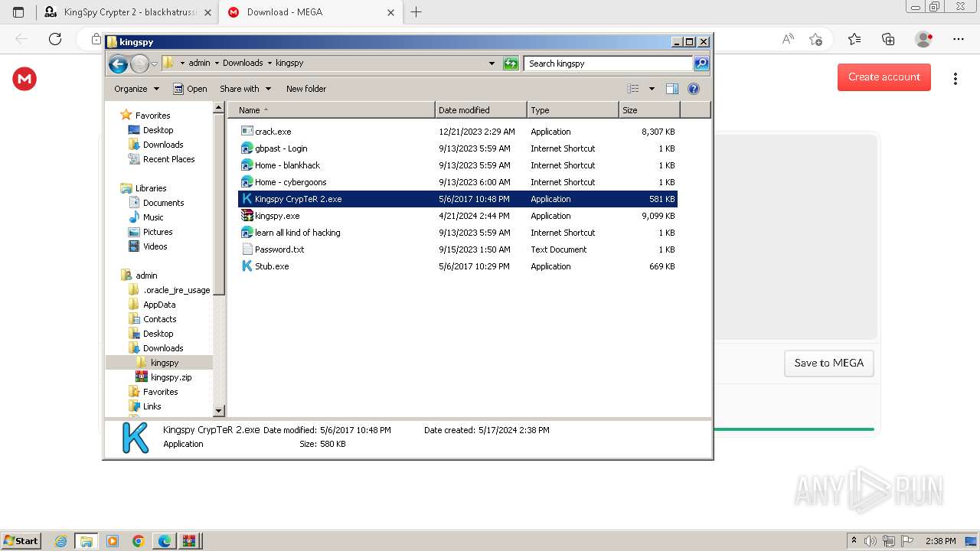Screen dimensions: 980x551
Task: Open Edge tab actions menu icon
Action: (18, 12)
